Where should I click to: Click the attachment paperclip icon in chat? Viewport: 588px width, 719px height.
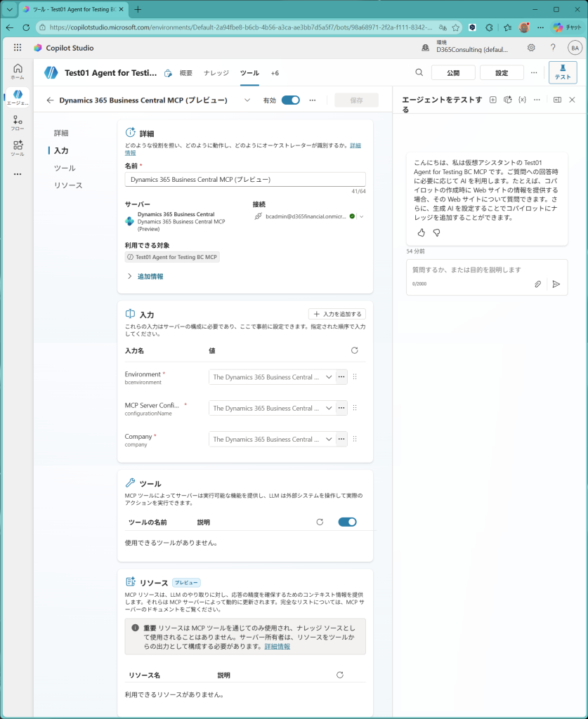[x=538, y=284]
